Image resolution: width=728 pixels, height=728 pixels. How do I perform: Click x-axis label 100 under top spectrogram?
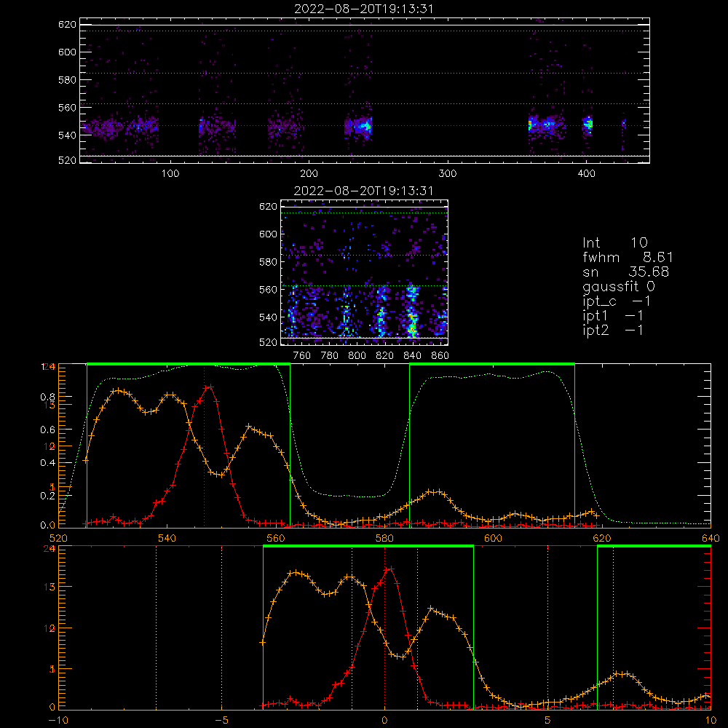(x=170, y=174)
